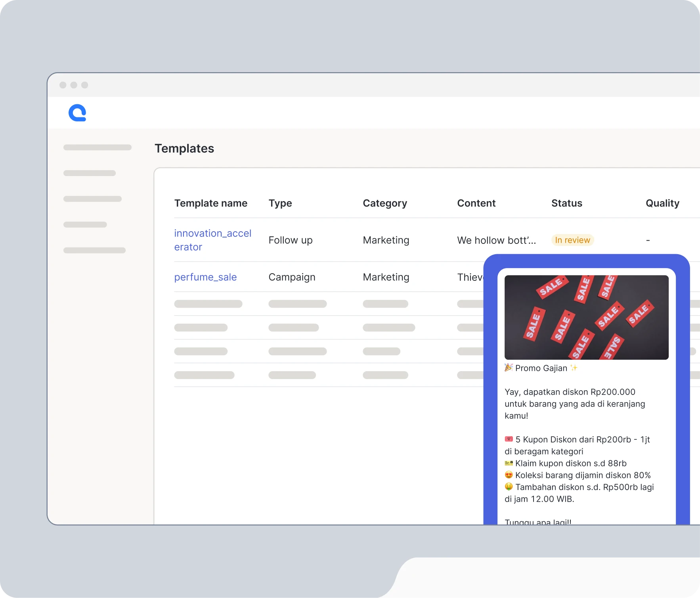Screen dimensions: 700x598
Task: Click the Category column header
Action: tap(385, 203)
